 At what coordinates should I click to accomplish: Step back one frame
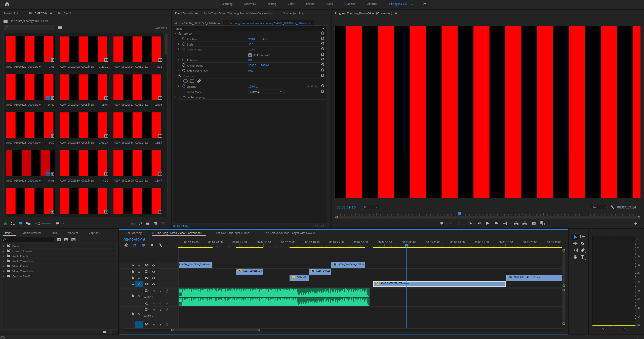[479, 223]
